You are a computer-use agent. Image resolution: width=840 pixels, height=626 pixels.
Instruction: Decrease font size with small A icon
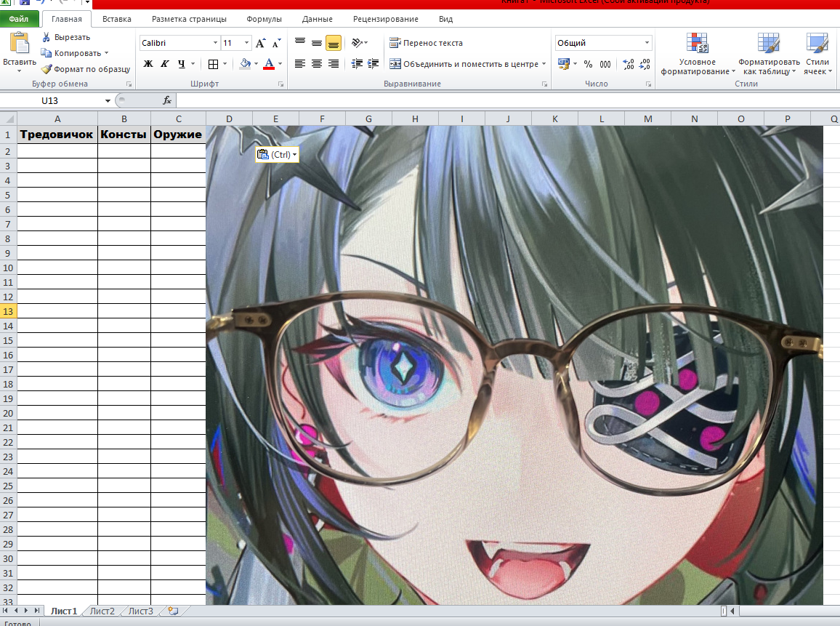click(276, 44)
